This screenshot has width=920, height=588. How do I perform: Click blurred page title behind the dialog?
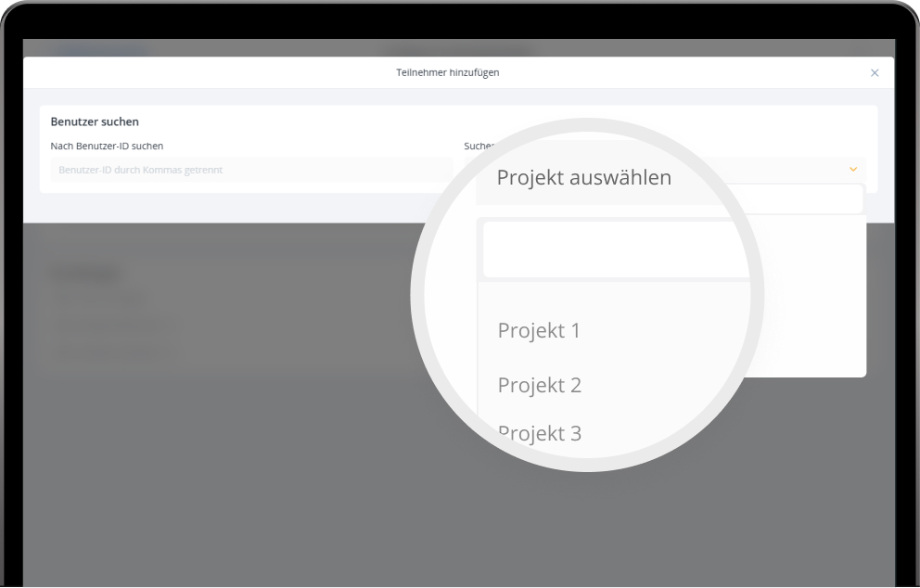pos(460,49)
